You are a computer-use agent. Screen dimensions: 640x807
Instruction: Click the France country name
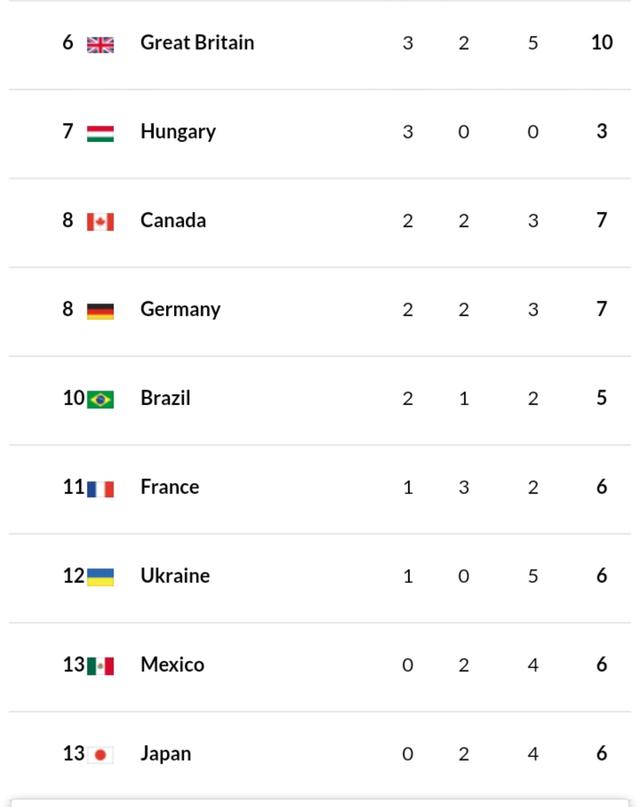[169, 487]
